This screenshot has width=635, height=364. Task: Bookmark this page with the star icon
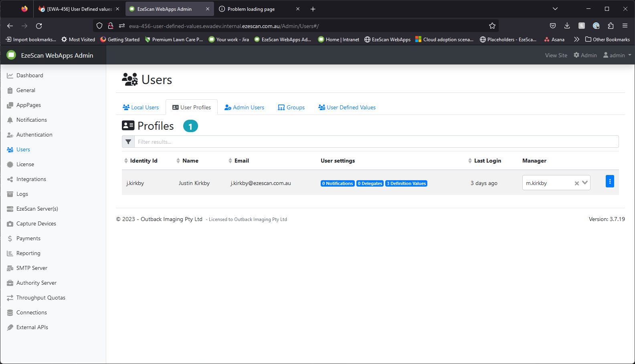[492, 26]
